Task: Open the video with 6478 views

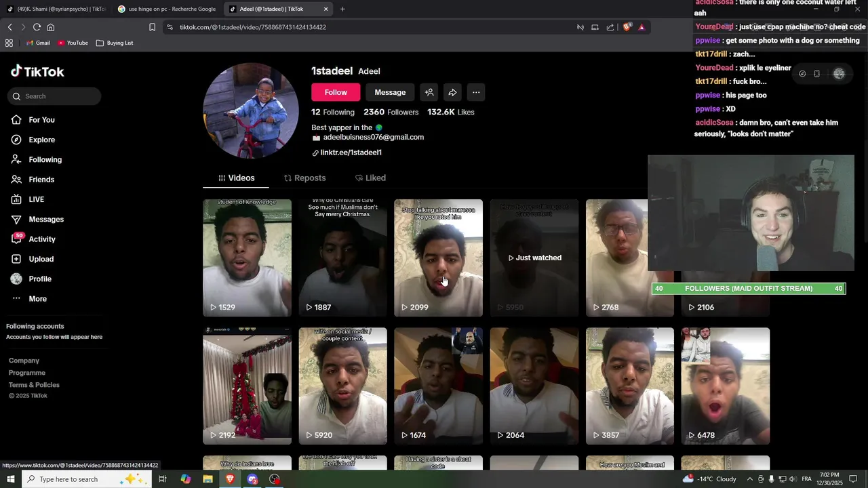Action: [726, 386]
